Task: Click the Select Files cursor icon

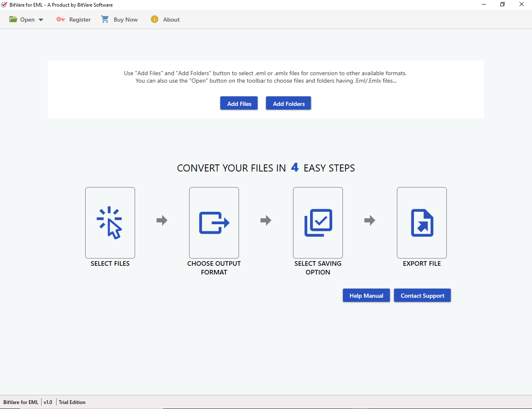Action: (110, 223)
